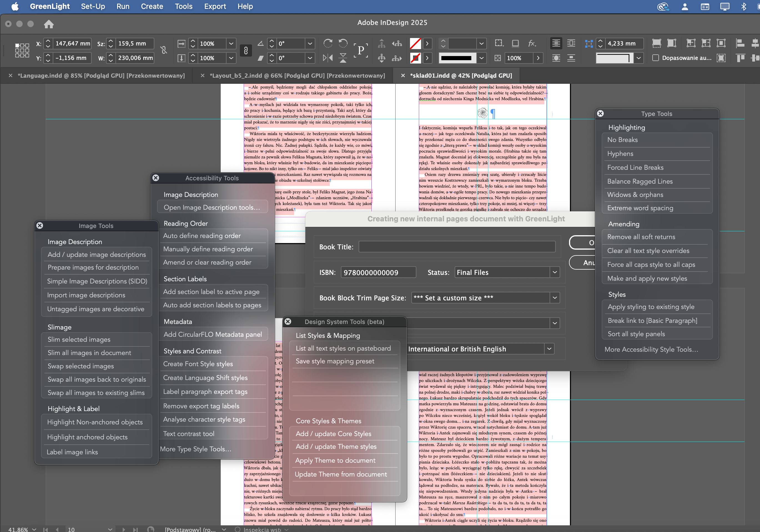Open the Set-Up menu
The height and width of the screenshot is (532, 760).
[x=93, y=7]
